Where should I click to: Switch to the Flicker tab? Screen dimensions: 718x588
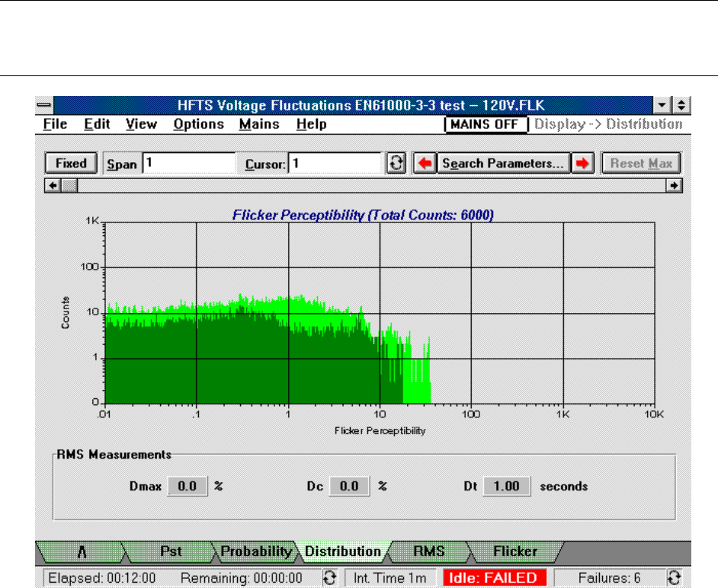tap(514, 551)
